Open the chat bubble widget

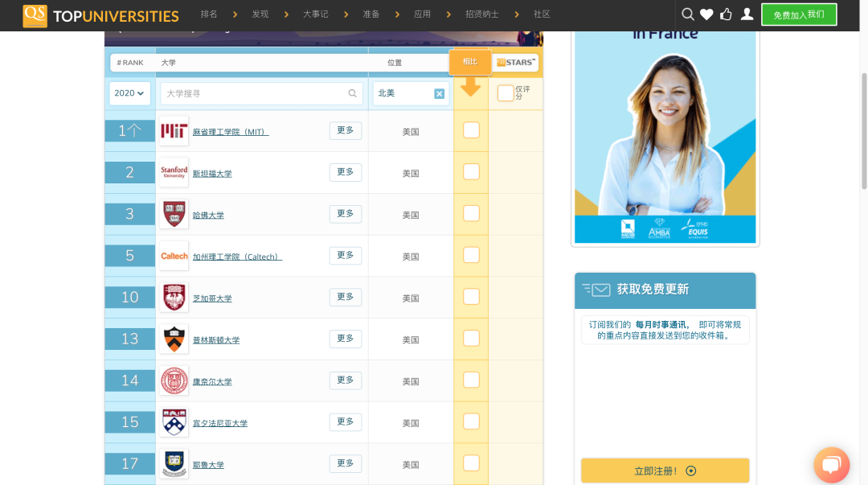pyautogui.click(x=832, y=465)
